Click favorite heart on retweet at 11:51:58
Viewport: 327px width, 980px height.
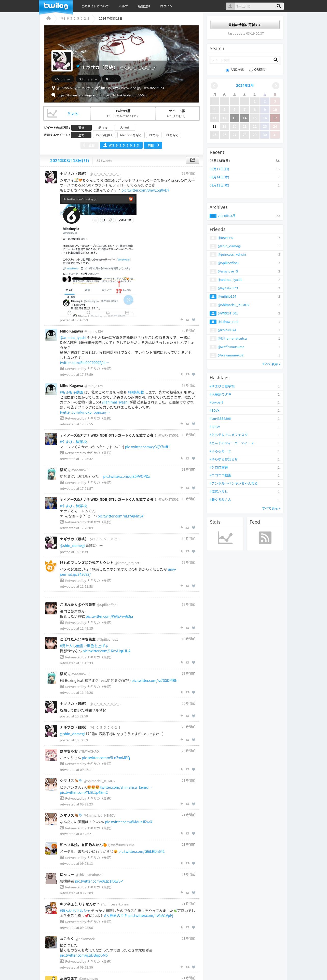[x=193, y=586]
